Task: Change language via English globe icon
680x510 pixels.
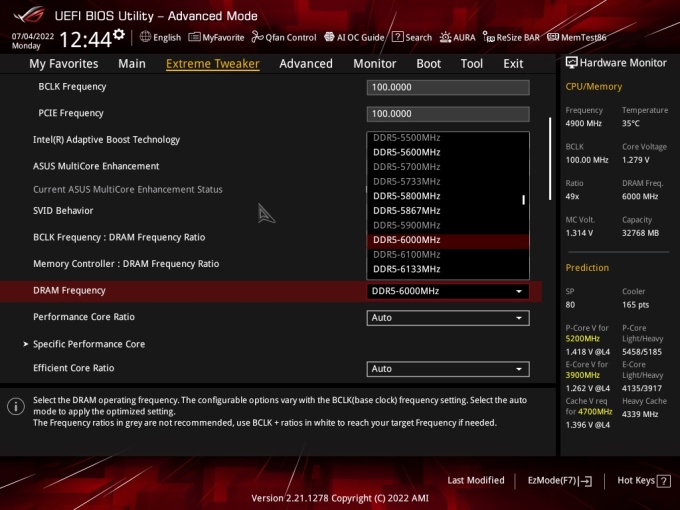Action: [160, 37]
